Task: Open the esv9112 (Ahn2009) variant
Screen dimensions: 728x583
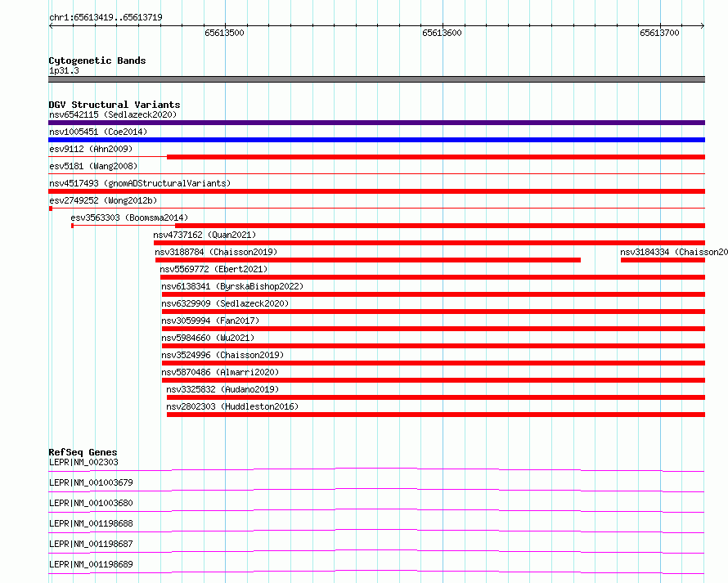Action: pos(91,149)
